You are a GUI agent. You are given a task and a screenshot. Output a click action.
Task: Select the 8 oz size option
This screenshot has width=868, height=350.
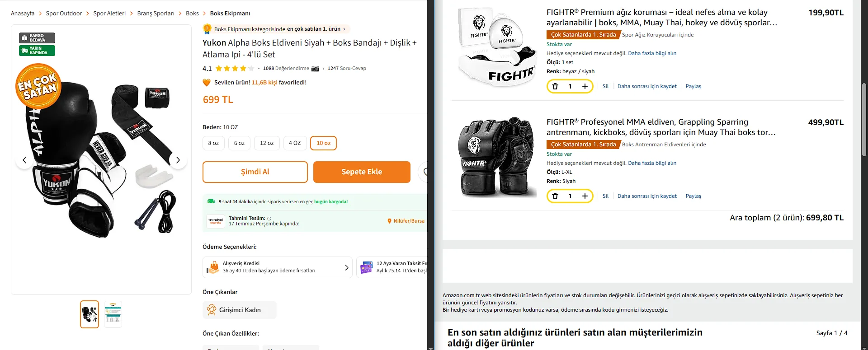[213, 143]
